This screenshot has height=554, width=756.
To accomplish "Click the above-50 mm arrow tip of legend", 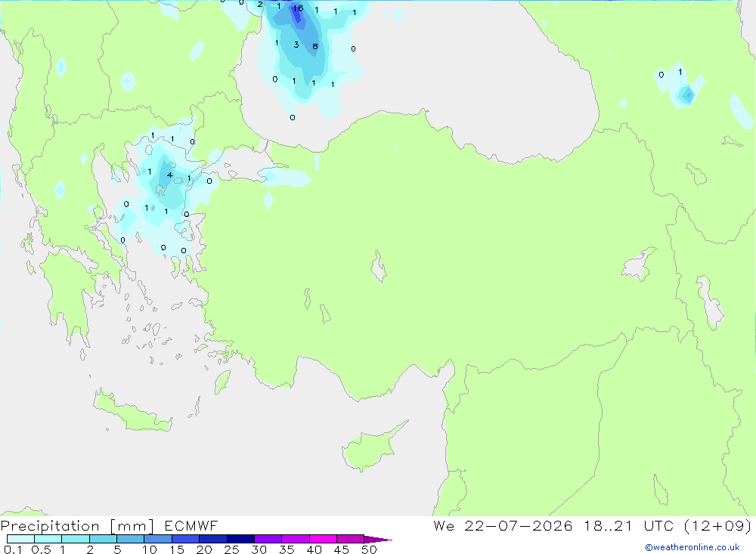I will click(378, 540).
